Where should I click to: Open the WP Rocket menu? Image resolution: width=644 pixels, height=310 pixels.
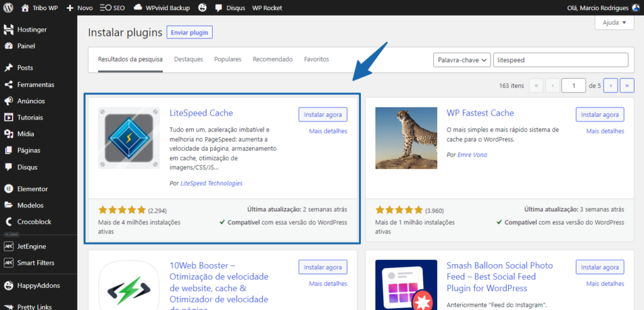click(x=267, y=8)
